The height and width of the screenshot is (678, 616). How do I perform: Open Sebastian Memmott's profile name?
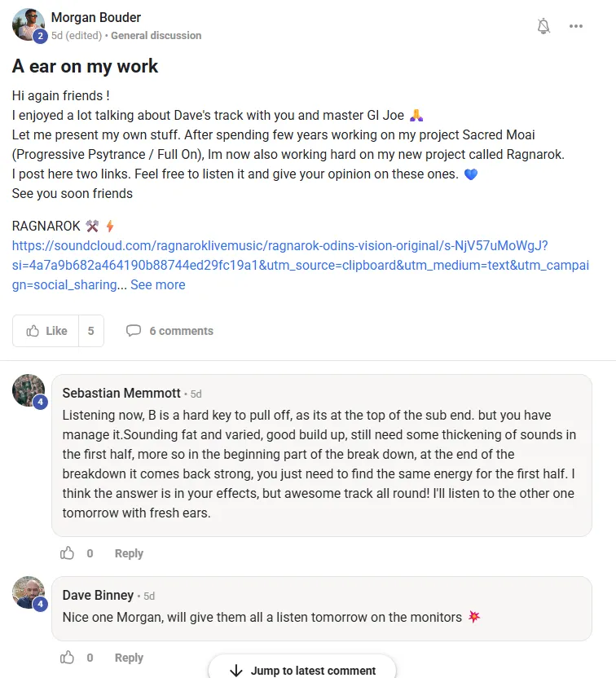click(121, 393)
